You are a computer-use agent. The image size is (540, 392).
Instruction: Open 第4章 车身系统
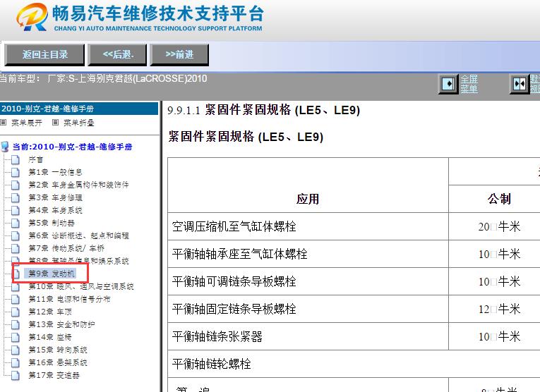tap(55, 210)
